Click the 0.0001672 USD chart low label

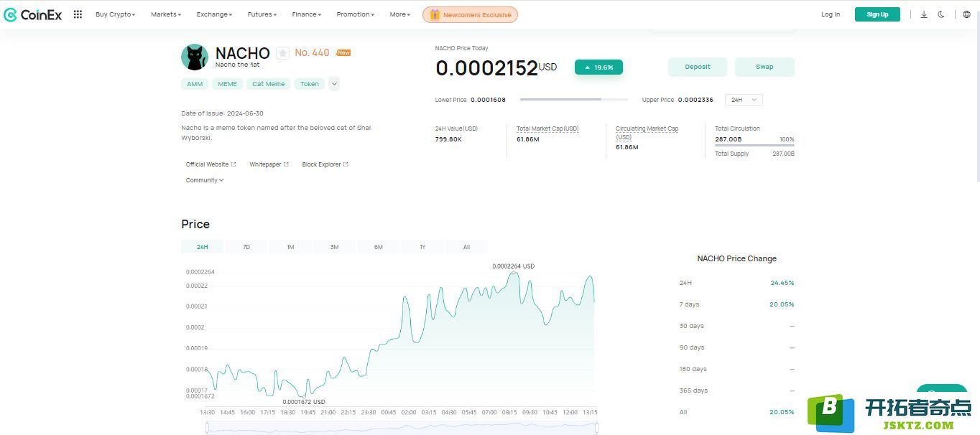(x=303, y=402)
